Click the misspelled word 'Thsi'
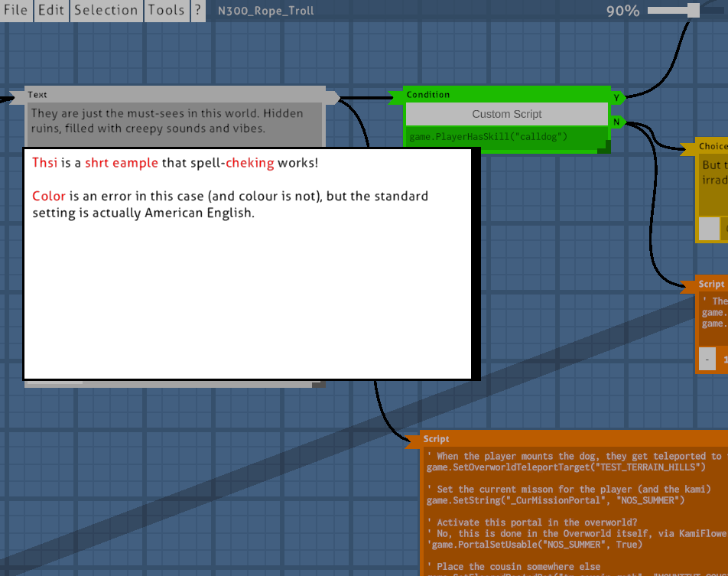The height and width of the screenshot is (576, 728). point(45,163)
